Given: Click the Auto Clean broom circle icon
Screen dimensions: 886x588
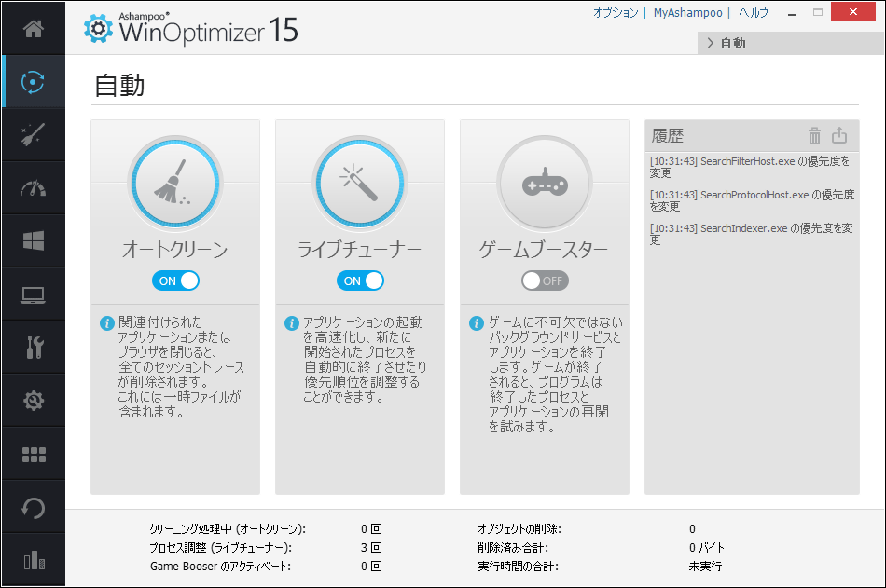Looking at the screenshot, I should point(175,184).
